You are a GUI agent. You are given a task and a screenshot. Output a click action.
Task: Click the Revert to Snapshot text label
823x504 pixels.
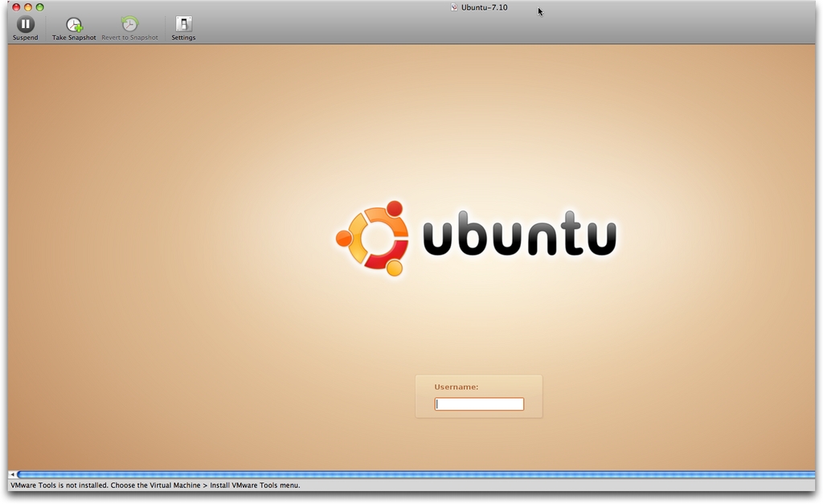[x=129, y=38]
